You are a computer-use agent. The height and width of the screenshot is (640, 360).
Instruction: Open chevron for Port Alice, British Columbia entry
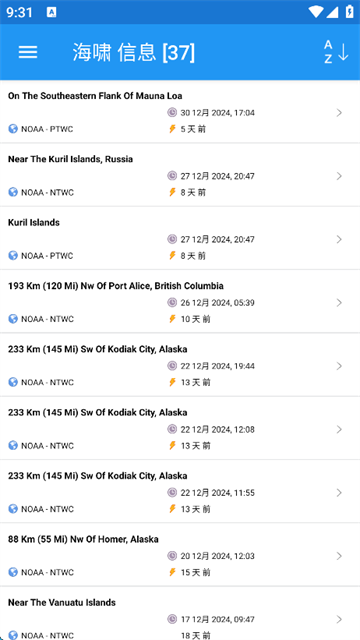click(x=339, y=302)
